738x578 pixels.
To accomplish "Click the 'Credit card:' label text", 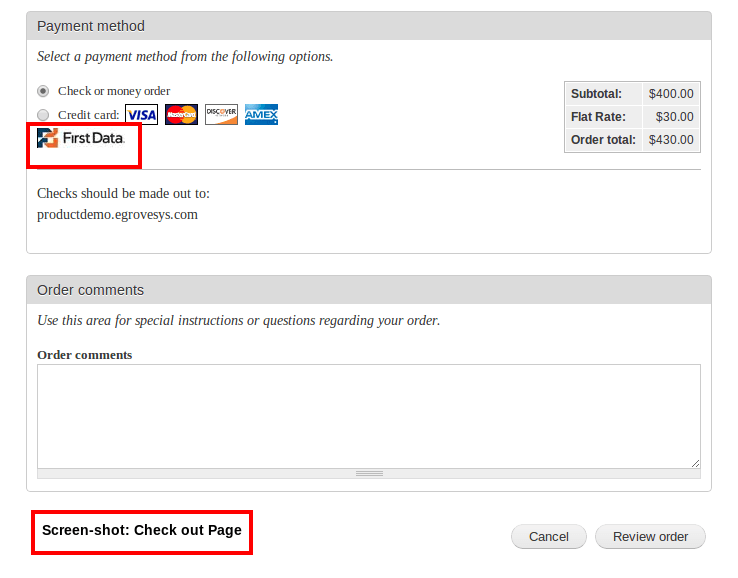I will [89, 115].
